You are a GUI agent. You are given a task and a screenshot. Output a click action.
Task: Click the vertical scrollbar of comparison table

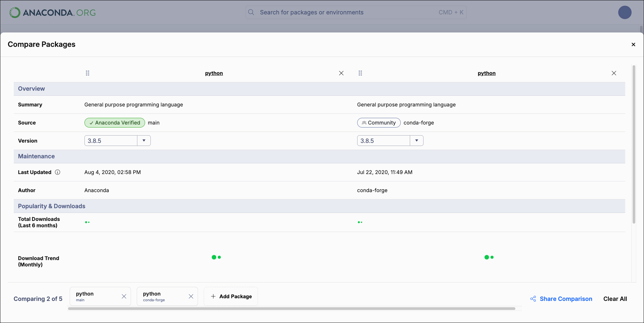(634, 145)
